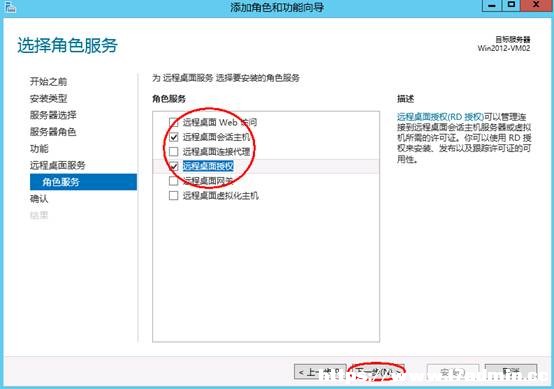
Task: Open the 远程桌面授权(RD 授权) description link
Action: [x=440, y=117]
